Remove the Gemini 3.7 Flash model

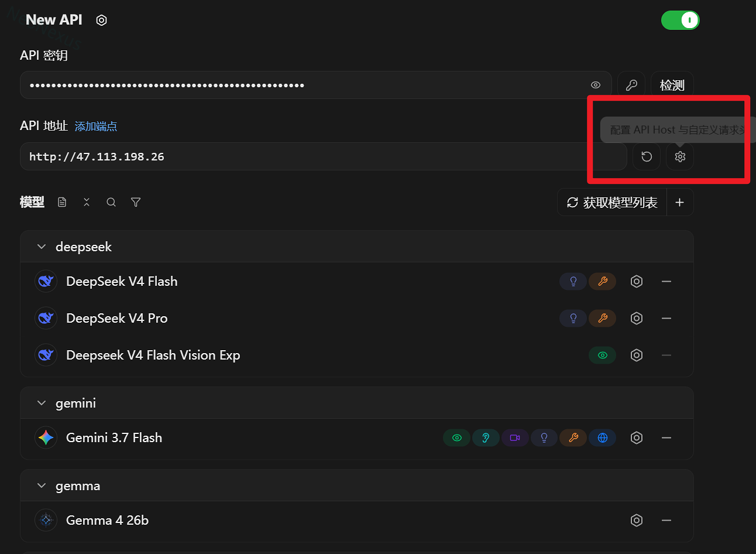[x=666, y=437]
